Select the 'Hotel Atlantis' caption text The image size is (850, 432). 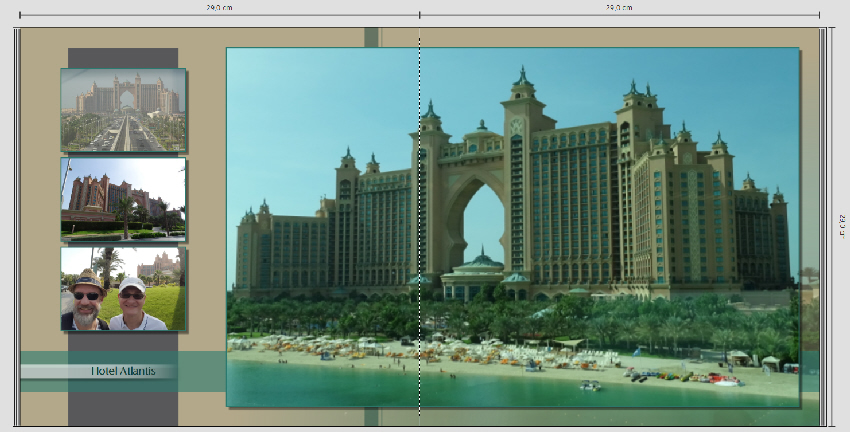(x=123, y=372)
